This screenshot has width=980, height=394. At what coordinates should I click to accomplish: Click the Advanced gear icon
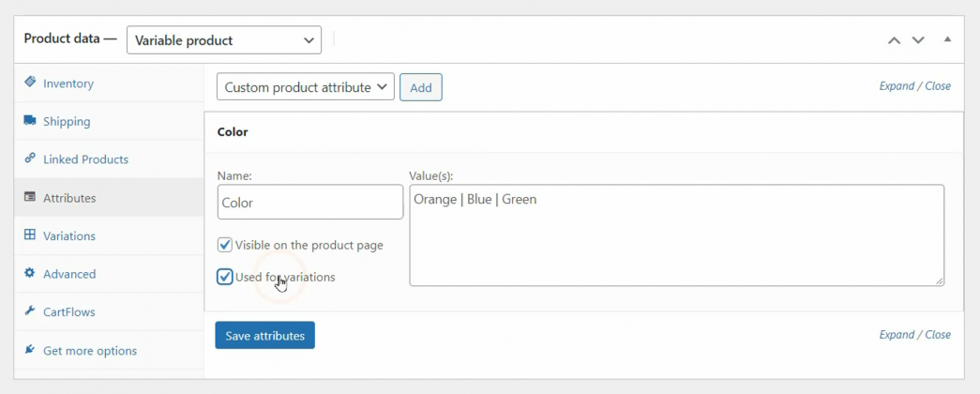(x=30, y=274)
